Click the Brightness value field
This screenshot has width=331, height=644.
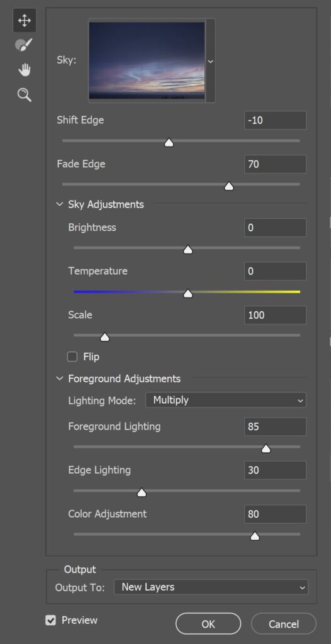(x=275, y=228)
